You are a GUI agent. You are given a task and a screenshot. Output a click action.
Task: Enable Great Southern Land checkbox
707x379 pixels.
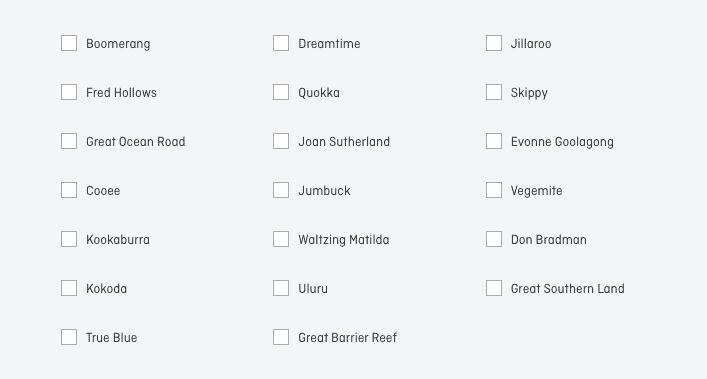click(x=494, y=288)
